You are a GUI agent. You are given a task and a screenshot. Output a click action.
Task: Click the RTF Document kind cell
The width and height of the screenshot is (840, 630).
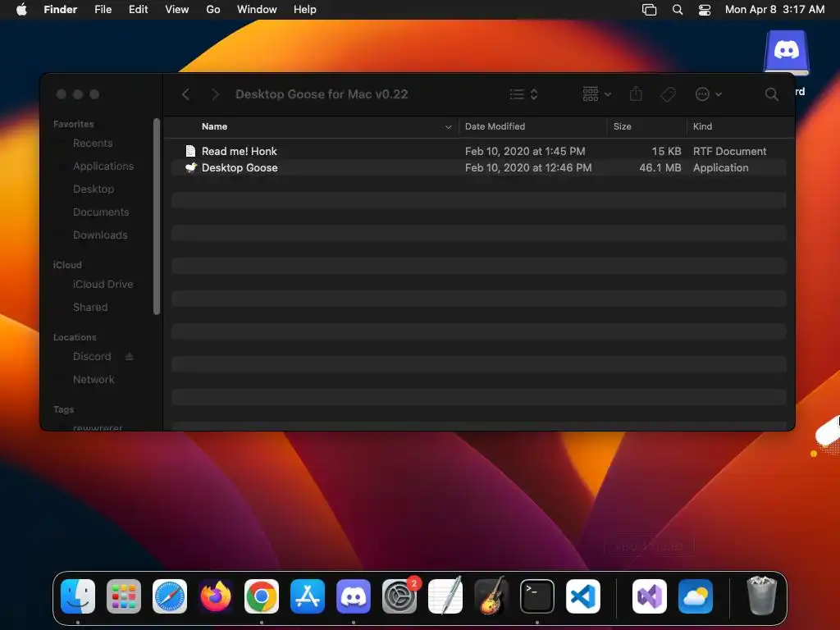729,151
